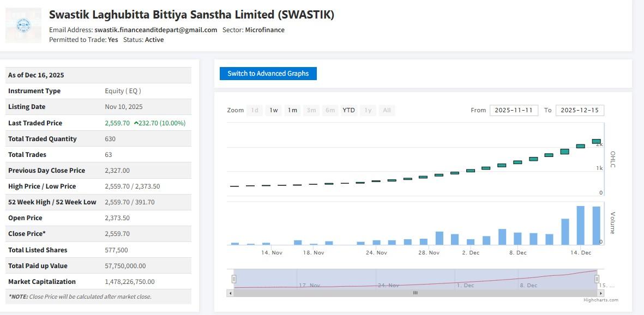
Task: Click the Highcharts.com watermark link
Action: coord(601,300)
